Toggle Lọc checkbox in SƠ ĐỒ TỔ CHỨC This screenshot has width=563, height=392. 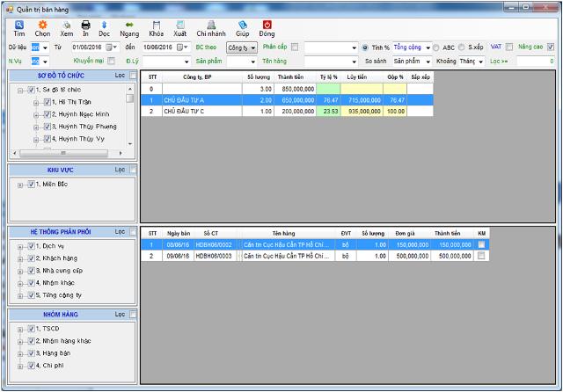[133, 76]
